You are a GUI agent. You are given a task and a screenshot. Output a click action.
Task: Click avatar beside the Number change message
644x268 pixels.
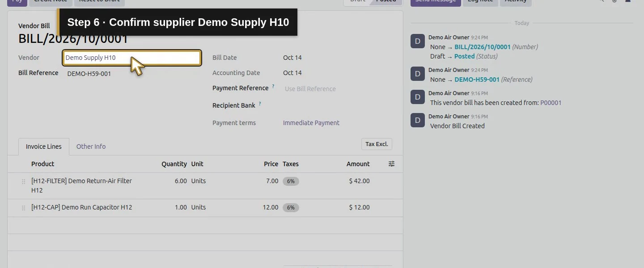pos(417,41)
